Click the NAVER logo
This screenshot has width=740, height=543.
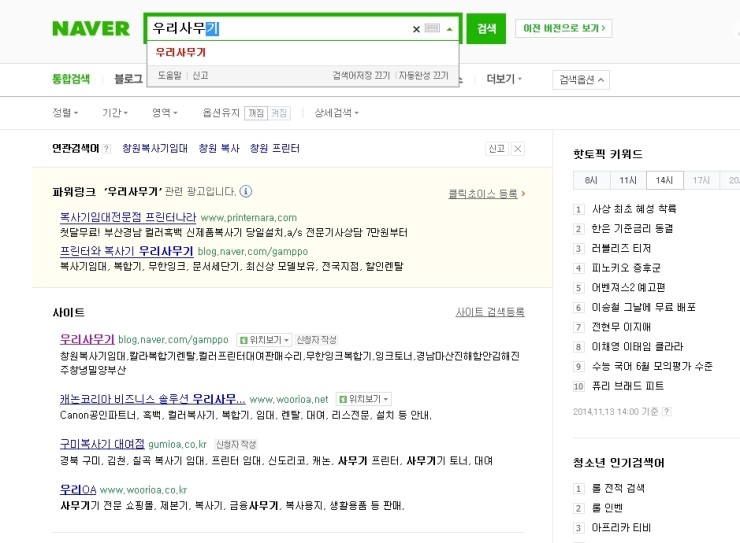pyautogui.click(x=91, y=29)
